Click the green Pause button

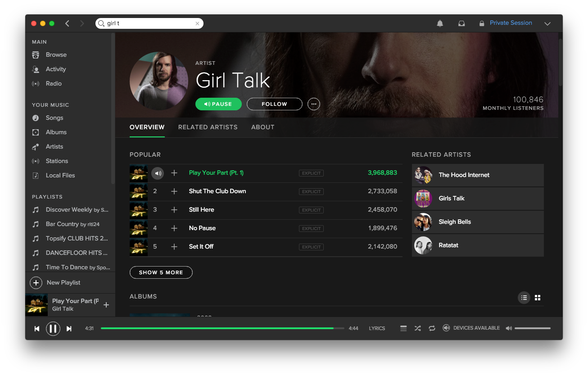point(218,104)
